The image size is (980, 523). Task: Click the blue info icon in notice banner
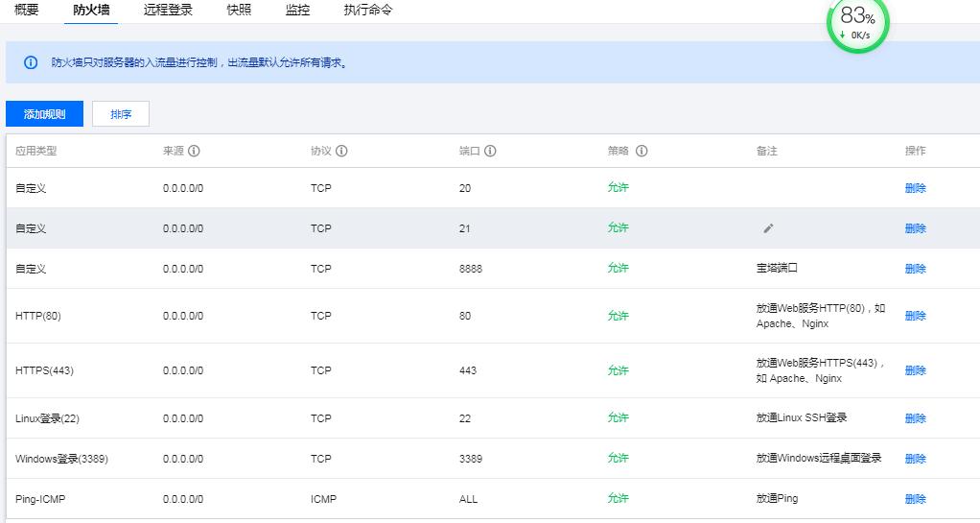[31, 62]
